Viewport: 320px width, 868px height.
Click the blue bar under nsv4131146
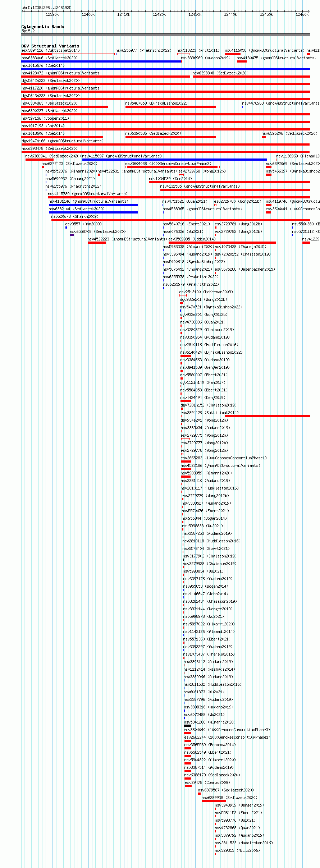[x=93, y=205]
